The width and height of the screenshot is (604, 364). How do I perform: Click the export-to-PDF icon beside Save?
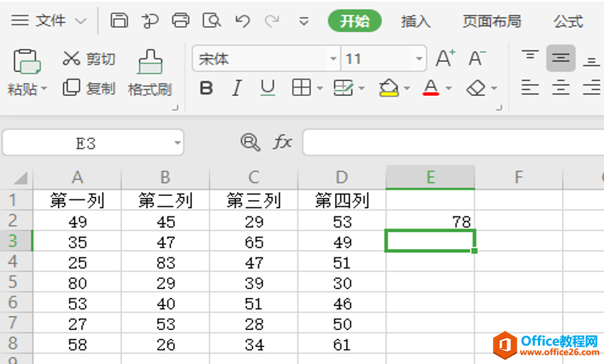pos(150,20)
